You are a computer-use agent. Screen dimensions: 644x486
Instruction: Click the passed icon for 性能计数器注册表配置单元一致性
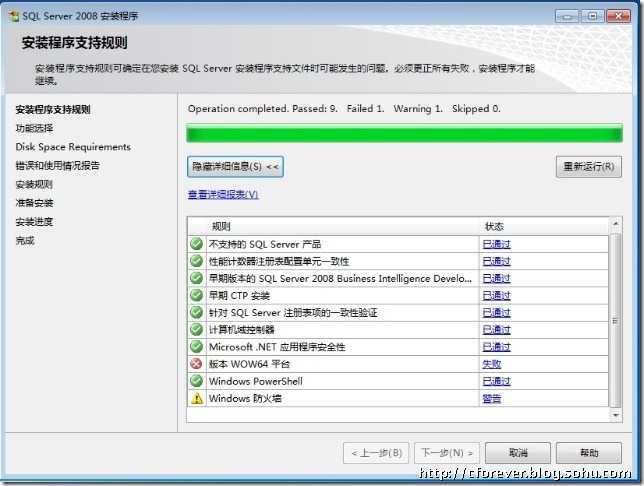197,261
